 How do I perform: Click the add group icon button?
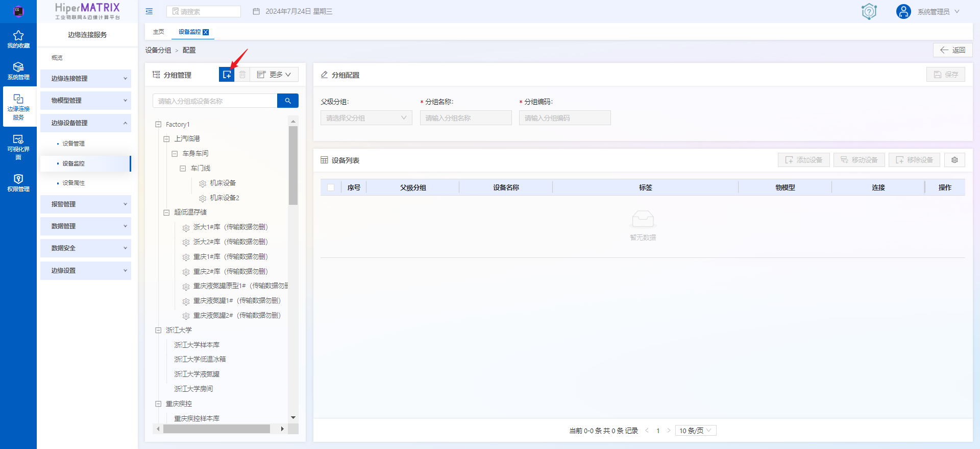pos(227,75)
